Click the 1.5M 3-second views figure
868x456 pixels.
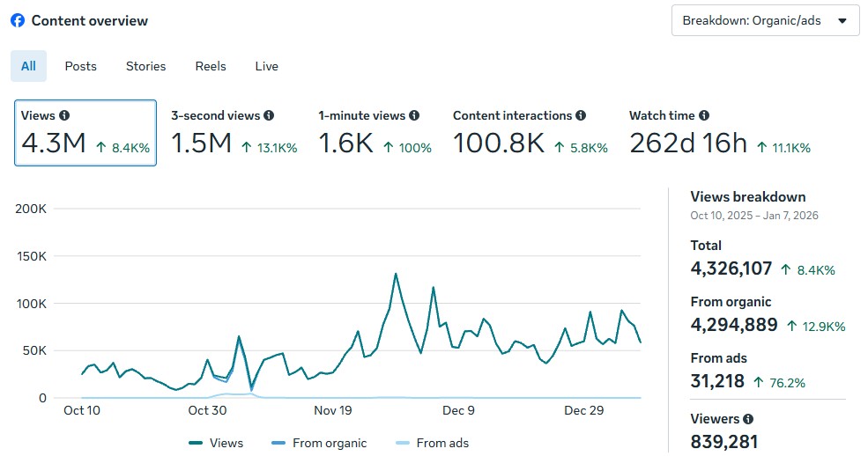coord(202,143)
